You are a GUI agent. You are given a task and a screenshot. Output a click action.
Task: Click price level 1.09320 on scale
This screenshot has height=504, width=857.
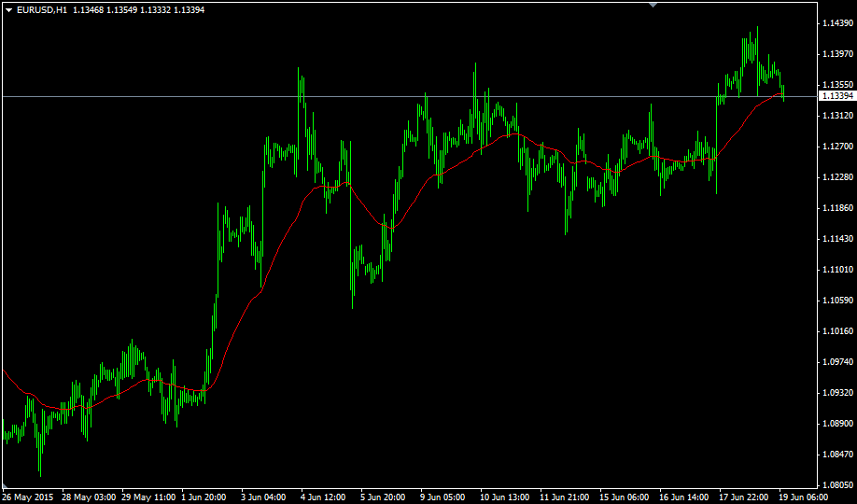point(838,393)
